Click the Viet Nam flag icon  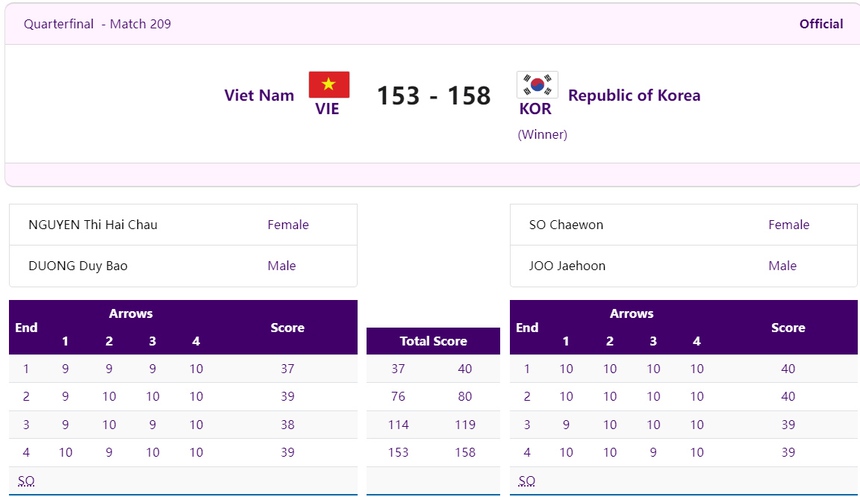329,84
